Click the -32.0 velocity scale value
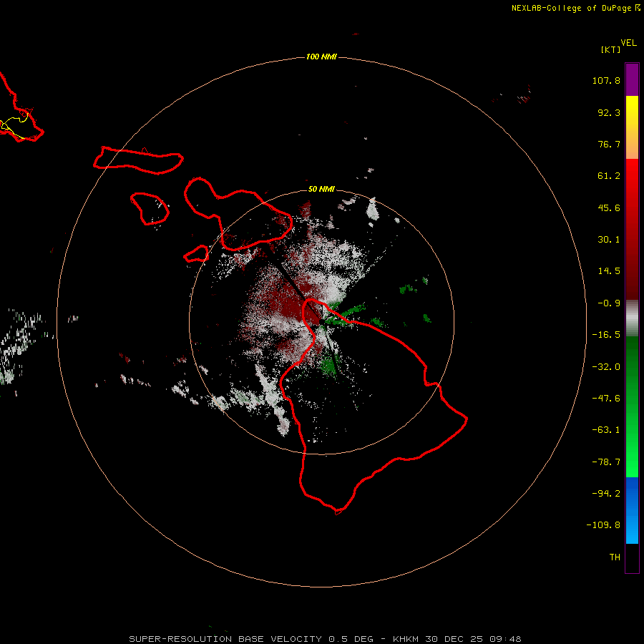Image resolution: width=644 pixels, height=644 pixels. pos(606,367)
